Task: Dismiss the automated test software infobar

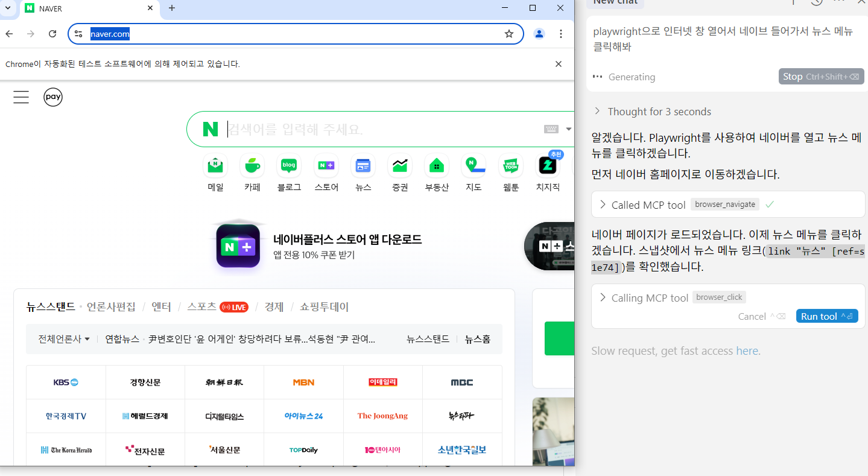Action: (559, 64)
